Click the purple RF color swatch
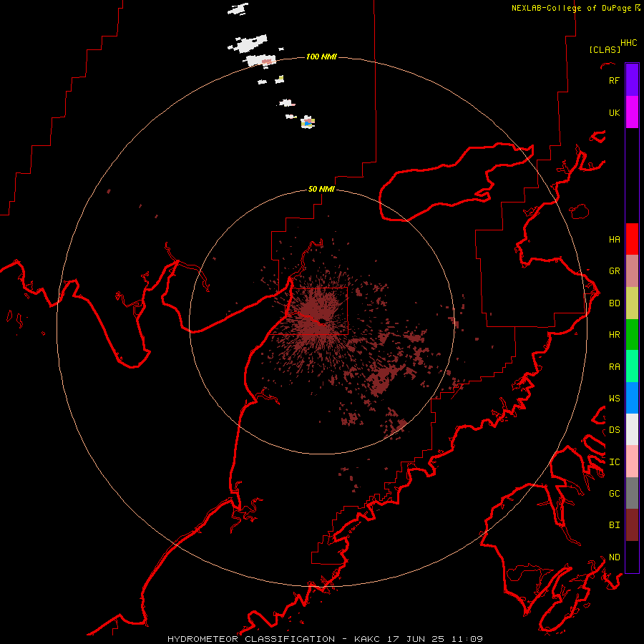Image resolution: width=644 pixels, height=644 pixels. point(632,80)
